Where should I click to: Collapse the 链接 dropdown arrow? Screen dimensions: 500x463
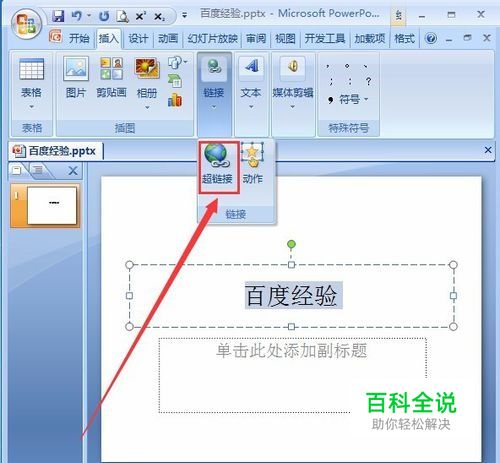click(214, 107)
